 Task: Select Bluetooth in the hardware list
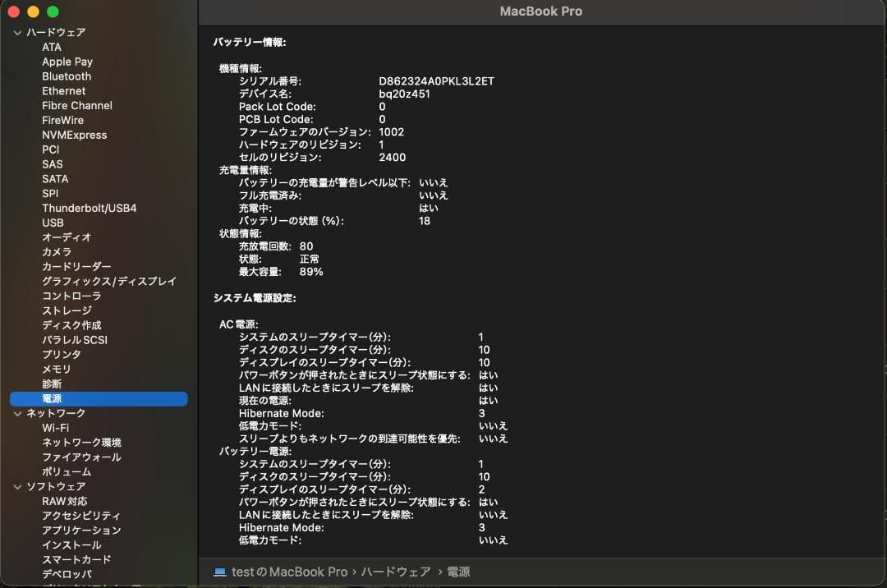[x=66, y=76]
